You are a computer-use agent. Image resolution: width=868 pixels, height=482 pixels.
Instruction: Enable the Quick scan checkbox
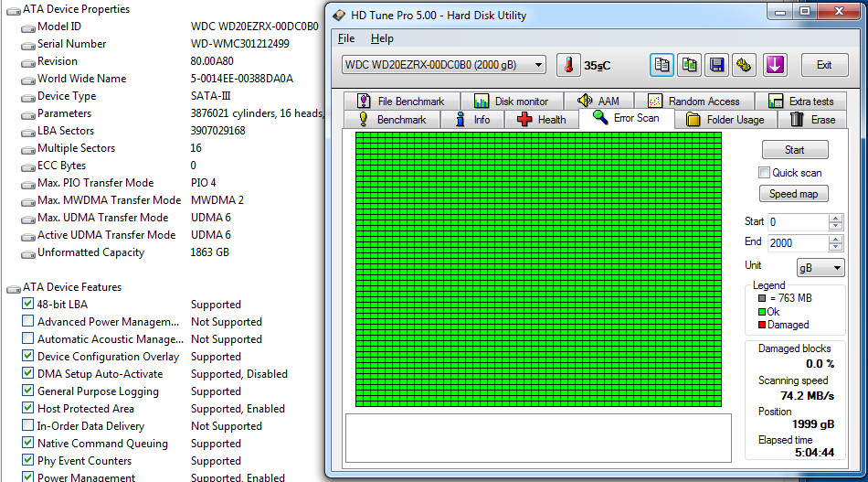(x=765, y=172)
